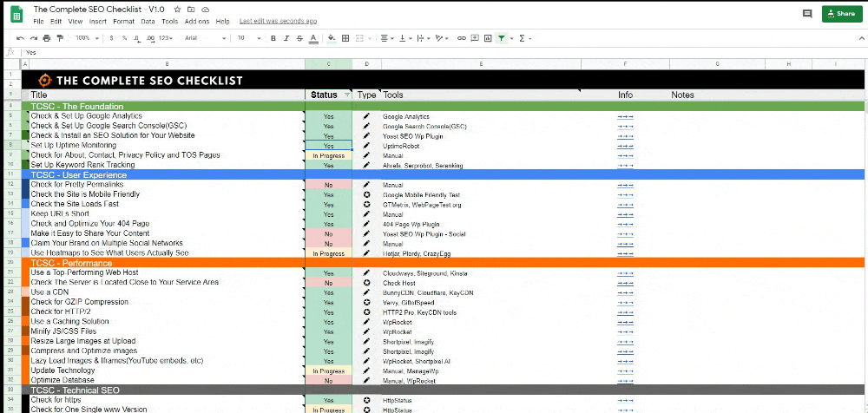The image size is (868, 413).
Task: Click the green Share button
Action: tap(842, 14)
